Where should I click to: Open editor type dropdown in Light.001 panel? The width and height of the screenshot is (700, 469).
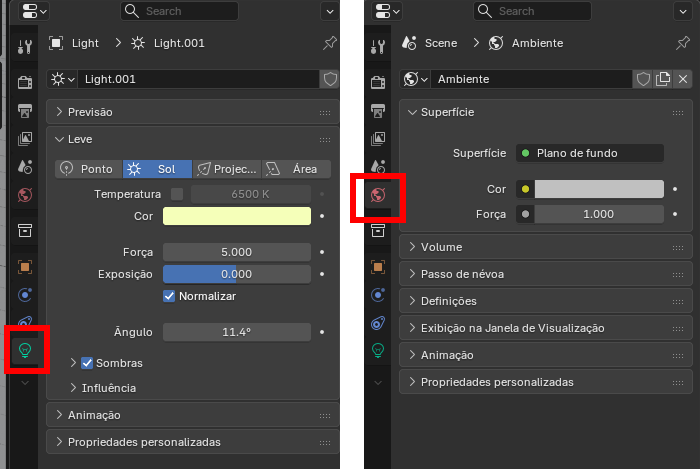[x=34, y=11]
